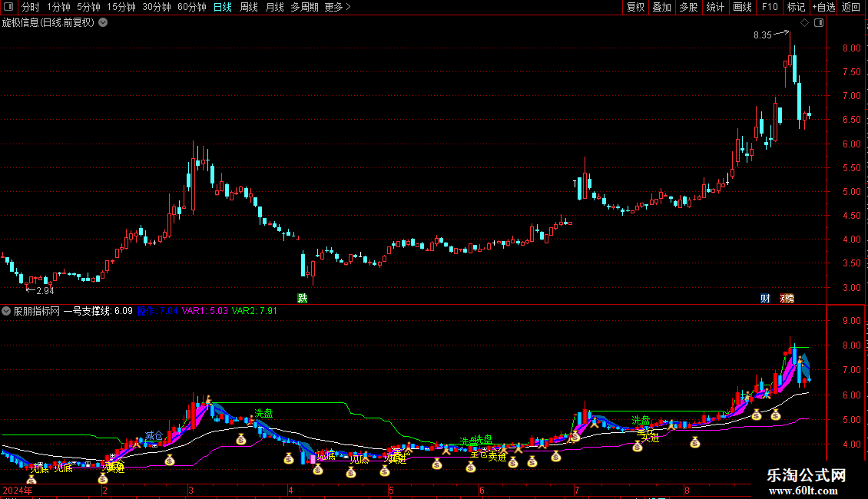This screenshot has width=868, height=499.
Task: Click month 3 marker on time axis
Action: tap(191, 490)
